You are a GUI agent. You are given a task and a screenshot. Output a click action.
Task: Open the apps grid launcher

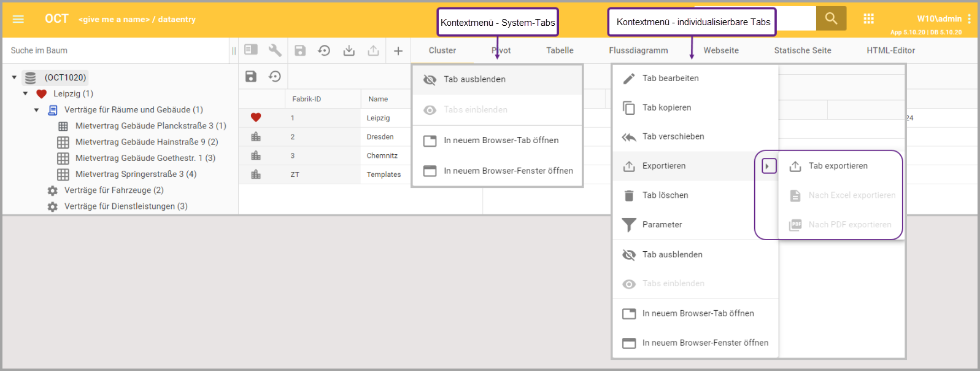click(868, 19)
